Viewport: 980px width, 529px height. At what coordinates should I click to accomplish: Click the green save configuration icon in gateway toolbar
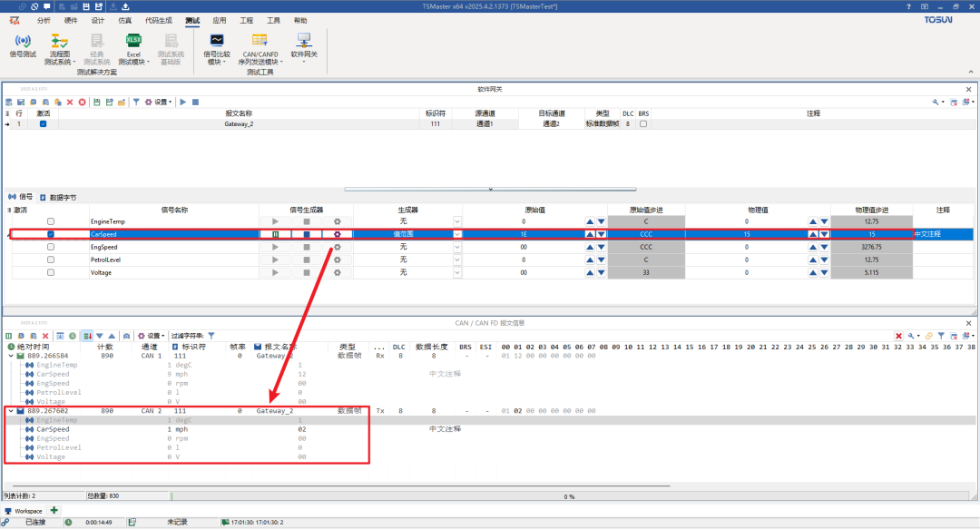tap(97, 102)
